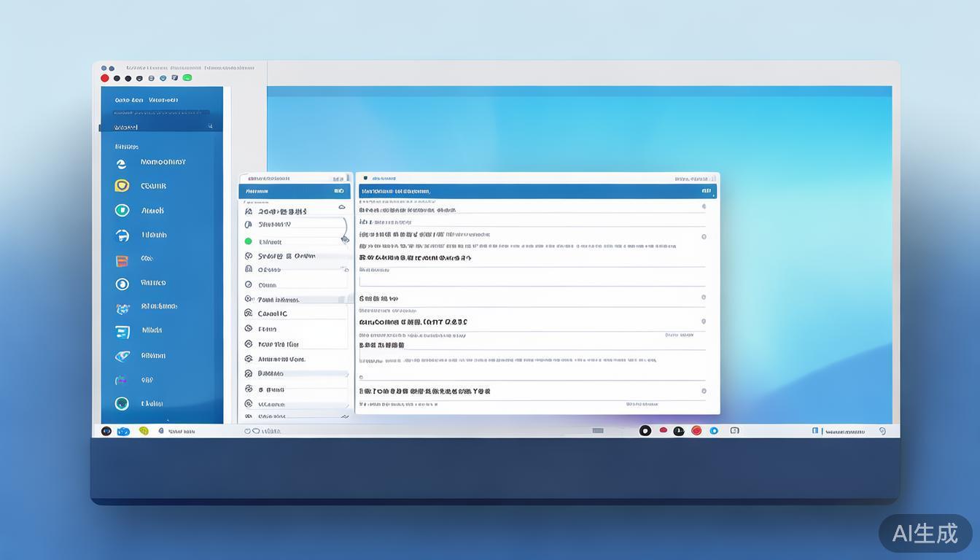Expand the chevron at bottom of middle list
980x560 pixels.
[345, 416]
